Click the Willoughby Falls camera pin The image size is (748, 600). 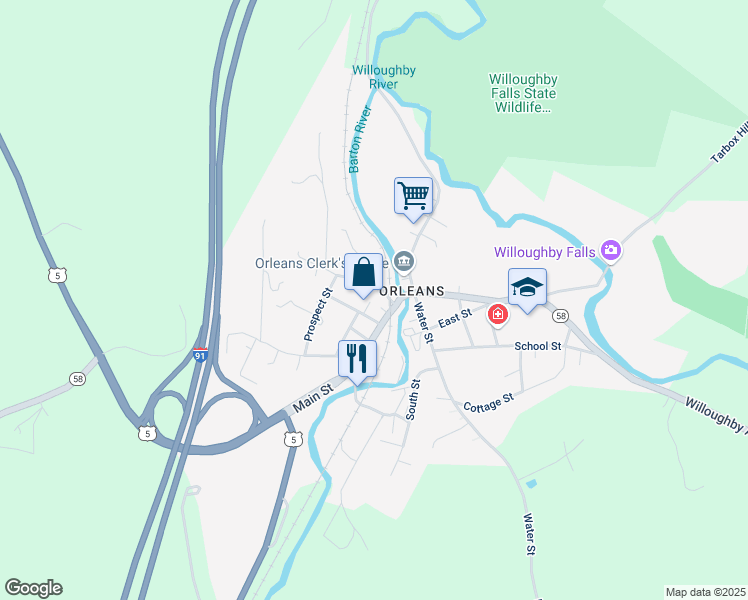(611, 250)
